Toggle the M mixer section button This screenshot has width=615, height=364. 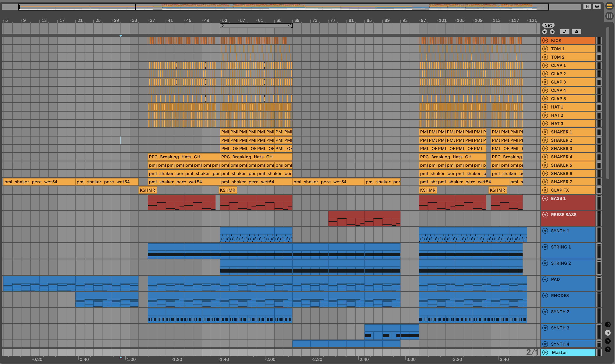pyautogui.click(x=608, y=341)
